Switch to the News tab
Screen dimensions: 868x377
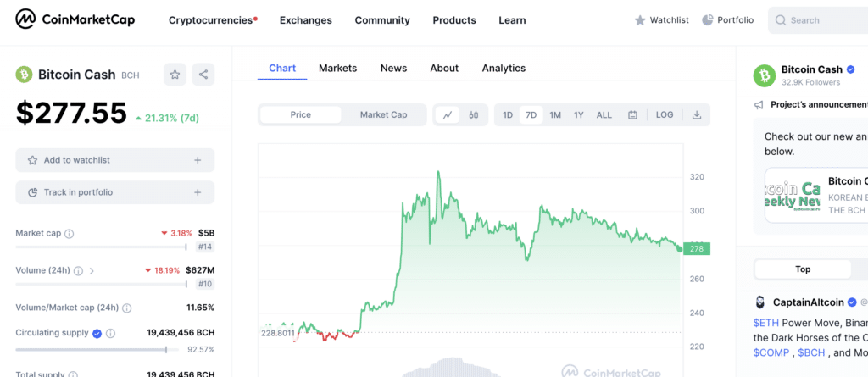393,68
